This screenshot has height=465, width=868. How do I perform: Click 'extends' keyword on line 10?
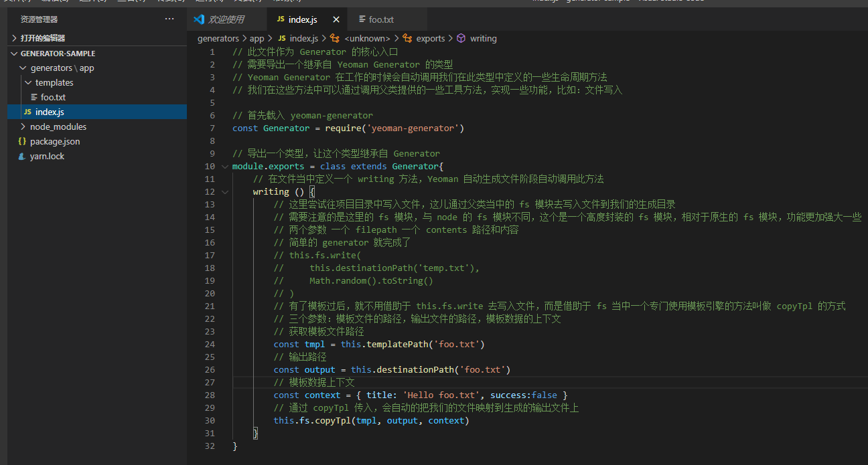(369, 166)
